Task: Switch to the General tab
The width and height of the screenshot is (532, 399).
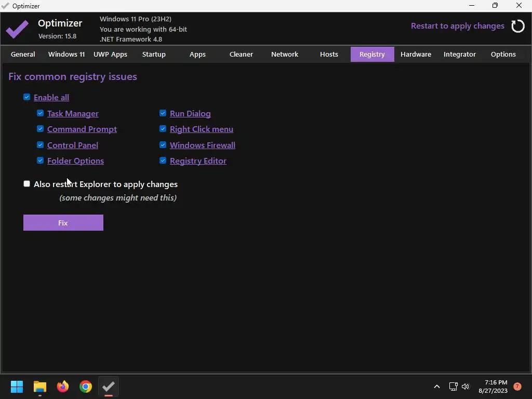Action: (23, 54)
